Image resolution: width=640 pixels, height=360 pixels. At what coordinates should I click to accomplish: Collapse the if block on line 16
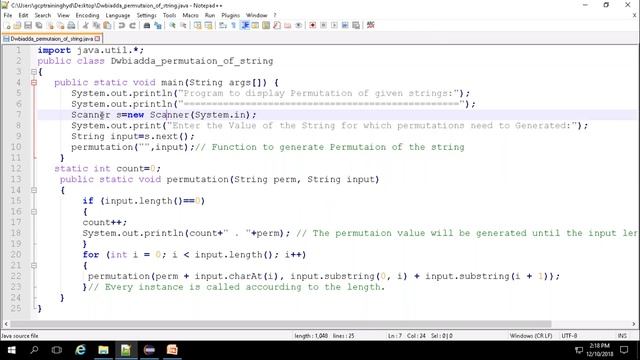(x=34, y=212)
